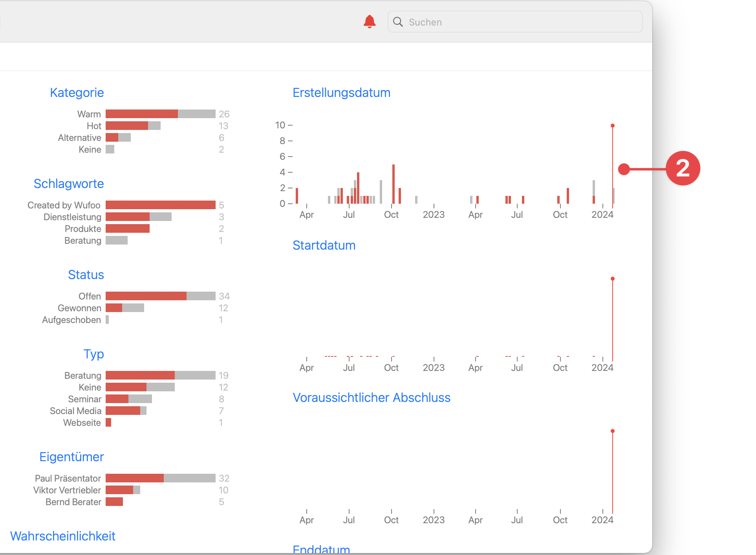Click the gray December 2023 bar in Erstellungsdatum
This screenshot has width=756, height=555.
[x=593, y=188]
